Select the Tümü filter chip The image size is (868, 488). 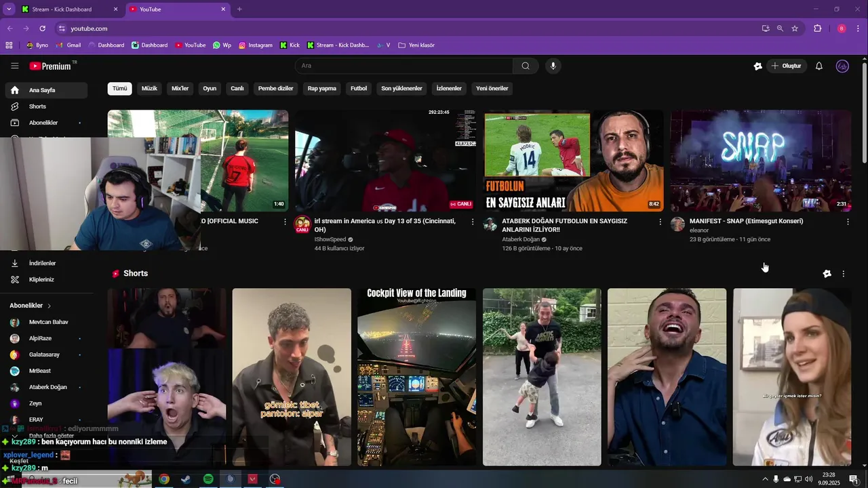pos(119,88)
